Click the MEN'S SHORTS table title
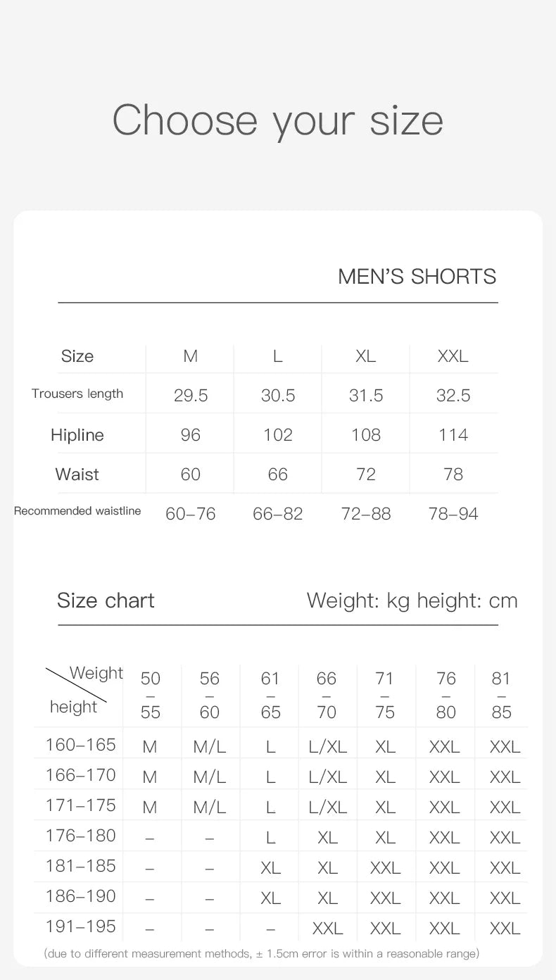The width and height of the screenshot is (556, 980). [x=417, y=277]
